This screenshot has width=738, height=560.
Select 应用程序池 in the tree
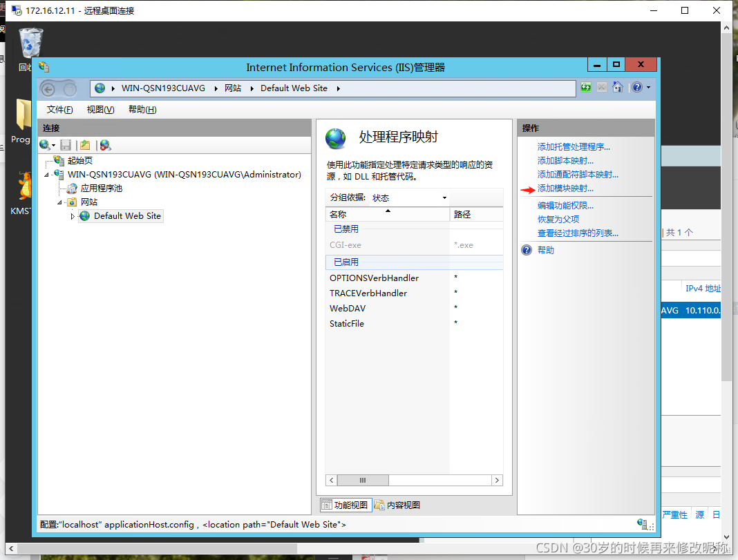[101, 189]
